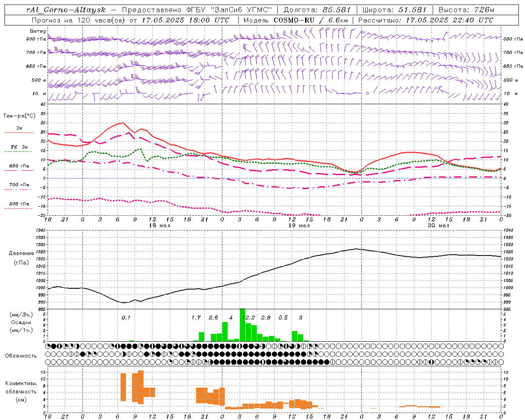Click the 700 гПа temperature legend label
Viewport: 525px width, 420px height.
tap(19, 185)
